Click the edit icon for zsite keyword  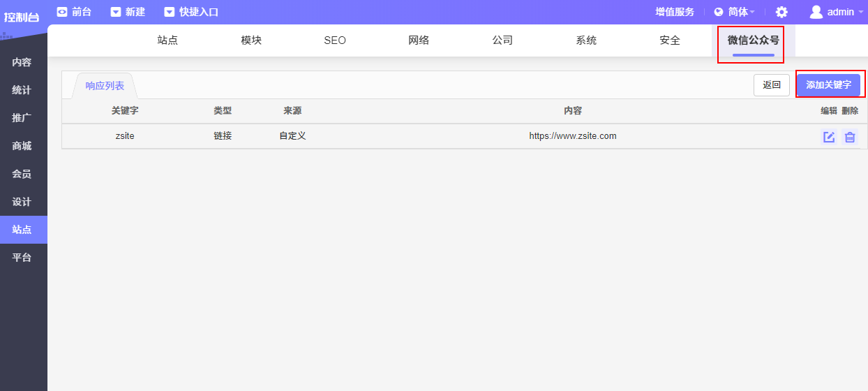click(x=829, y=137)
